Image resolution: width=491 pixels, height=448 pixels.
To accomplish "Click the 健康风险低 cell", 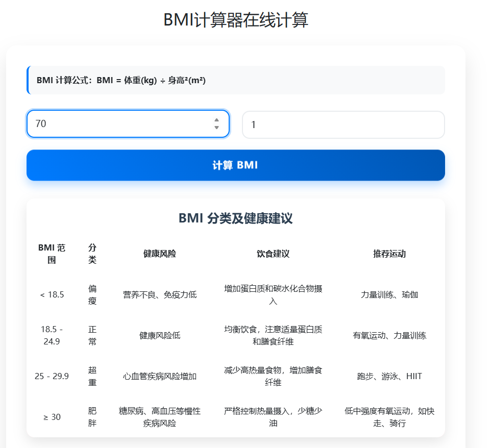I will pos(160,335).
